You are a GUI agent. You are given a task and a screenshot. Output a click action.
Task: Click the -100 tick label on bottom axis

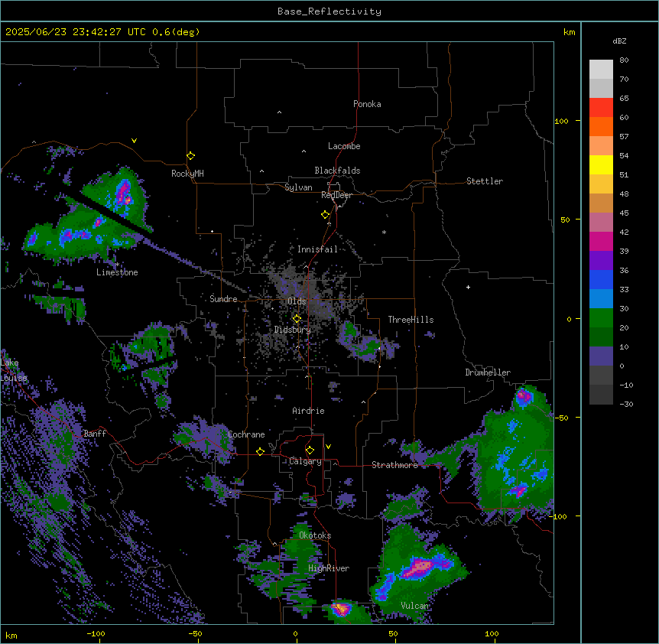point(96,633)
